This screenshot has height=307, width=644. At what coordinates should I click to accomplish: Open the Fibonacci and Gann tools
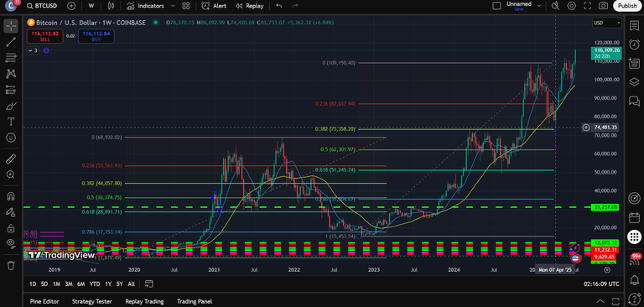coord(11,58)
